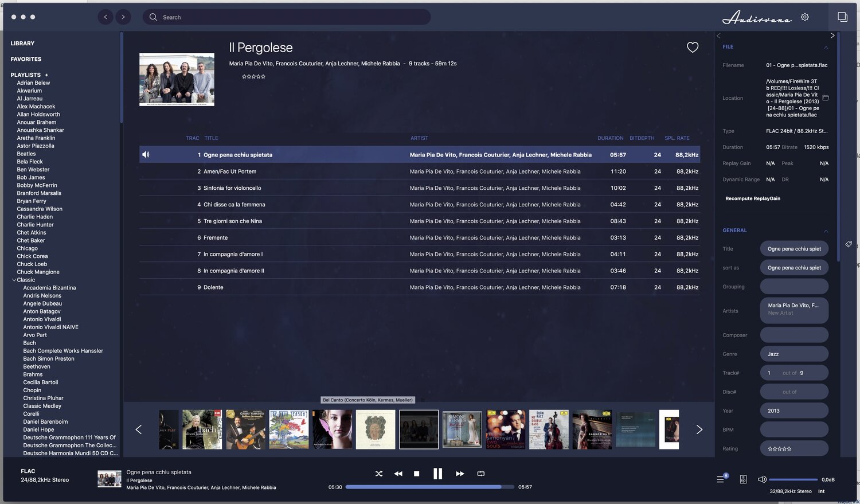This screenshot has height=504, width=860.
Task: Focus the Search field
Action: click(x=287, y=17)
